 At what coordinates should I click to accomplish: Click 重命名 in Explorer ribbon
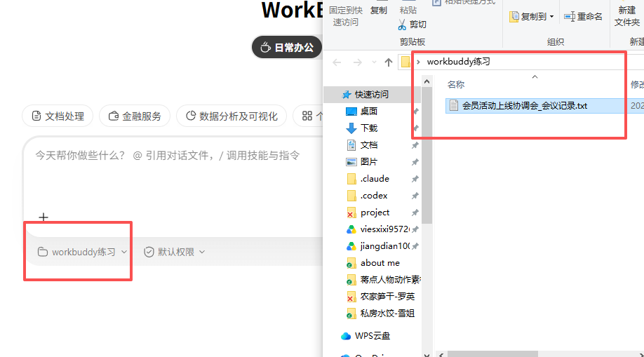[x=583, y=16]
